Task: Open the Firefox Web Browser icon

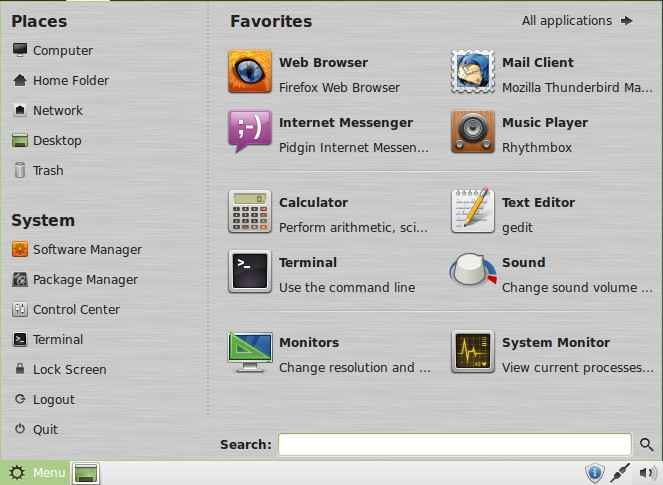Action: pos(249,71)
